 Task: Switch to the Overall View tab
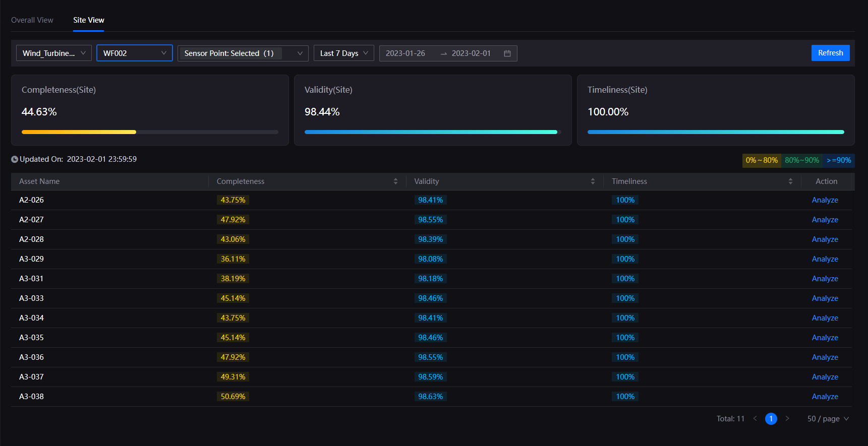[32, 20]
